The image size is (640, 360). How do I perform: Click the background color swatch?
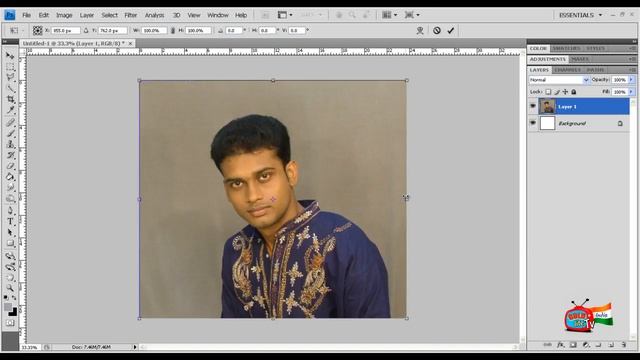tap(13, 313)
